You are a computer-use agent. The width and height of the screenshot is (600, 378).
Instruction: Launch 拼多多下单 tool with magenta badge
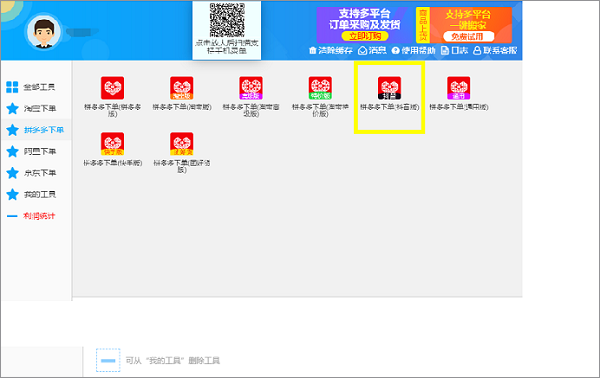(x=459, y=88)
